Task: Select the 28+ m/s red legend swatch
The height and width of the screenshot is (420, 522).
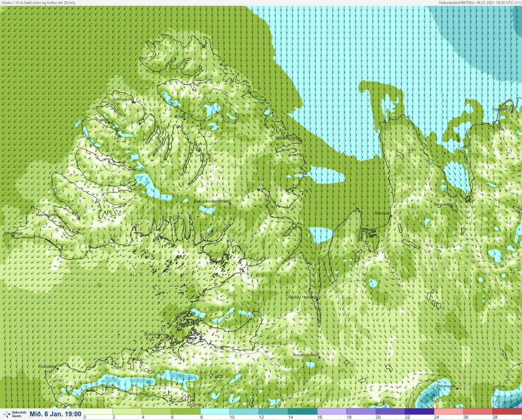Action: [x=507, y=411]
